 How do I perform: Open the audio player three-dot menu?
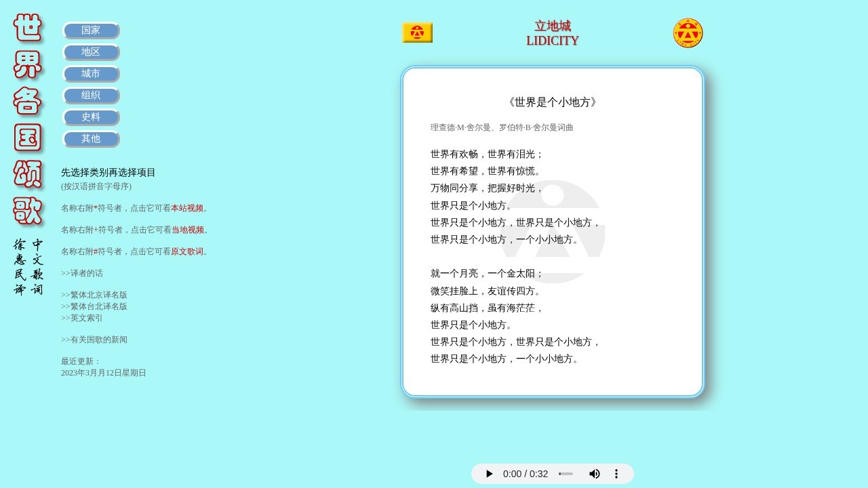[616, 474]
